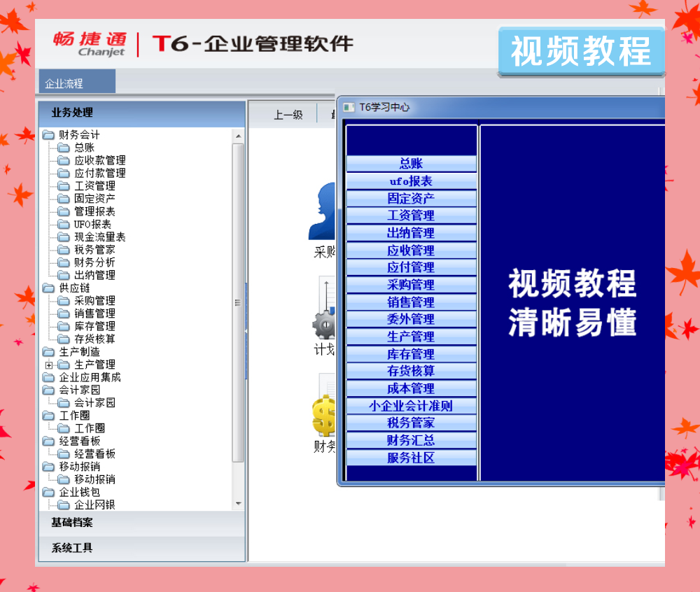Open the 应收管理 tutorial entry
Screen dimensions: 700x592
[411, 250]
